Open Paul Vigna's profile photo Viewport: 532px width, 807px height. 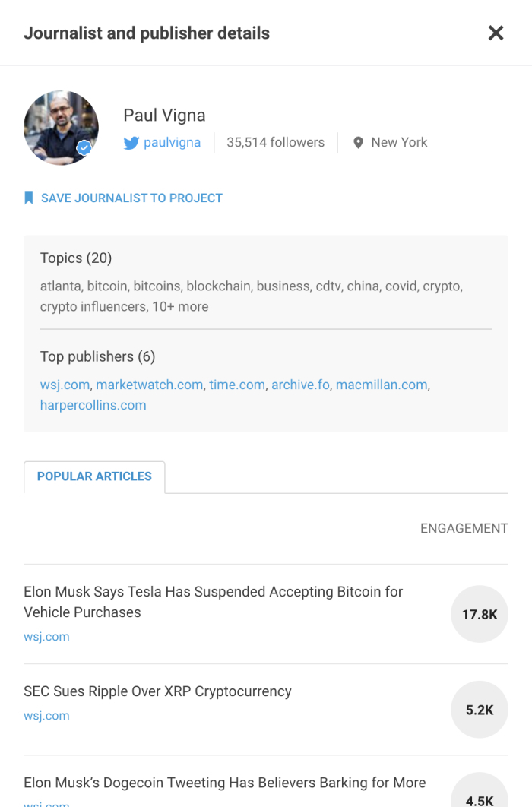click(59, 127)
